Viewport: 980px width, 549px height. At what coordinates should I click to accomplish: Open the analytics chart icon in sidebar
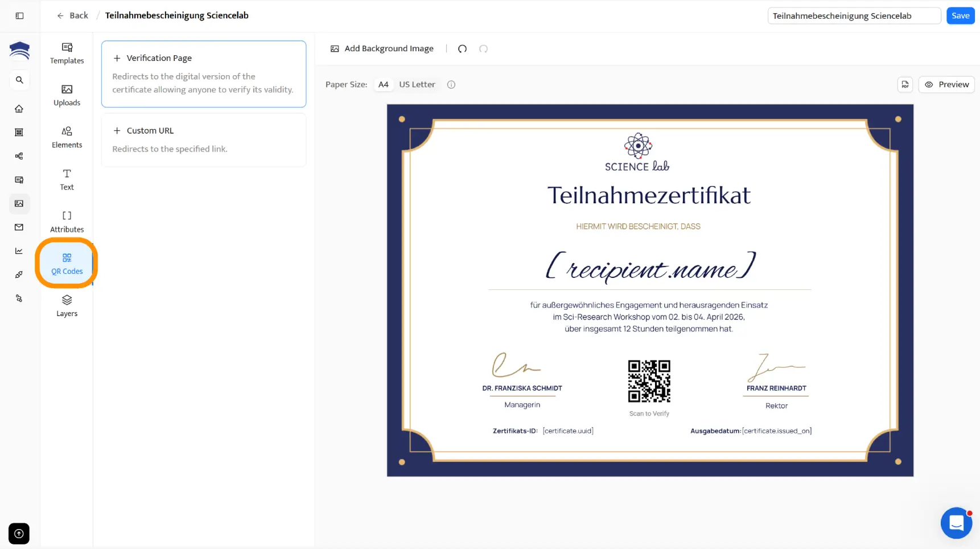(19, 251)
